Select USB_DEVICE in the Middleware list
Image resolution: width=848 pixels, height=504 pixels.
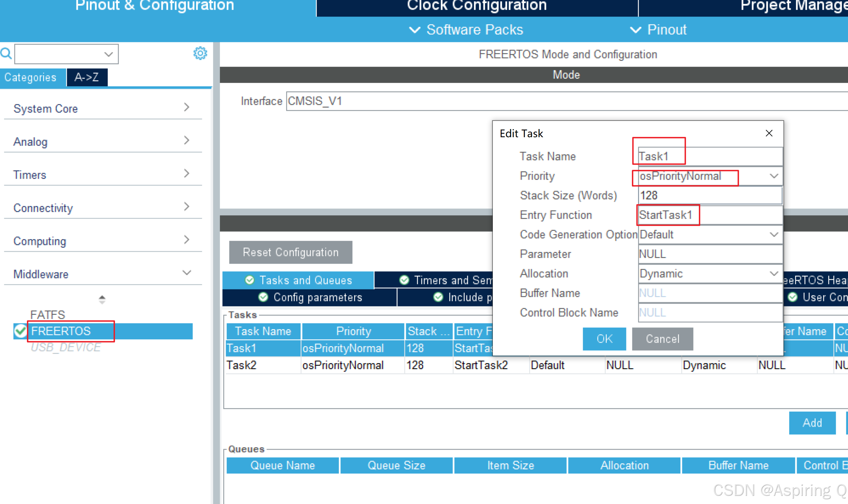click(x=66, y=347)
